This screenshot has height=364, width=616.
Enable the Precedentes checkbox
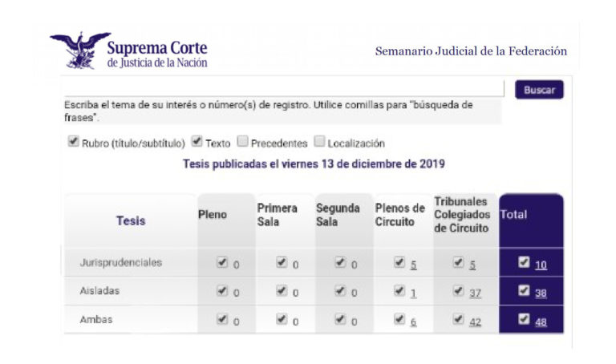click(x=242, y=141)
